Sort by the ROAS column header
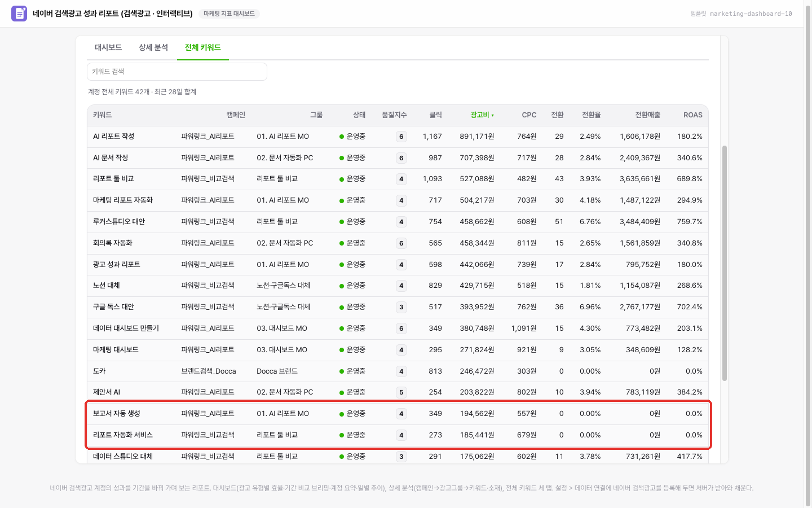Viewport: 812px width, 508px height. click(x=693, y=115)
